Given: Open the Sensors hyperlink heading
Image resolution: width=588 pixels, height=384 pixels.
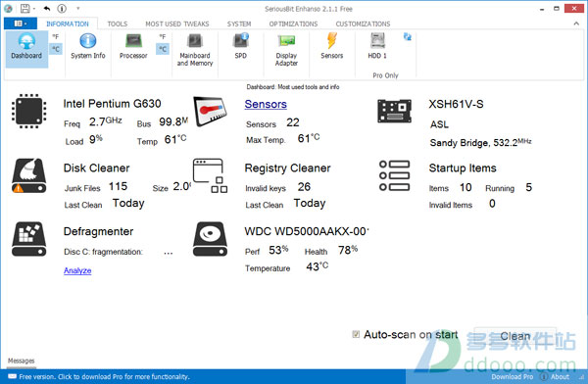Looking at the screenshot, I should [x=266, y=104].
